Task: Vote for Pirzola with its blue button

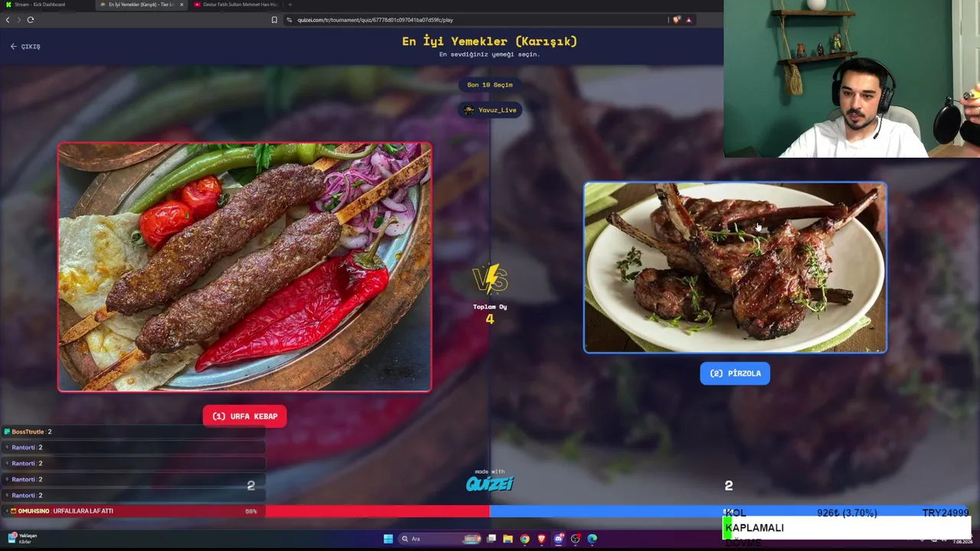Action: point(735,373)
